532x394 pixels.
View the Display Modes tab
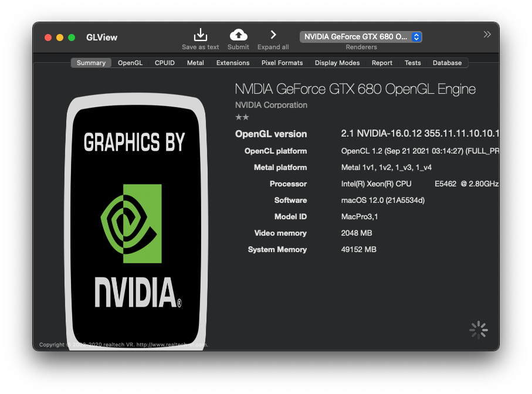point(337,63)
